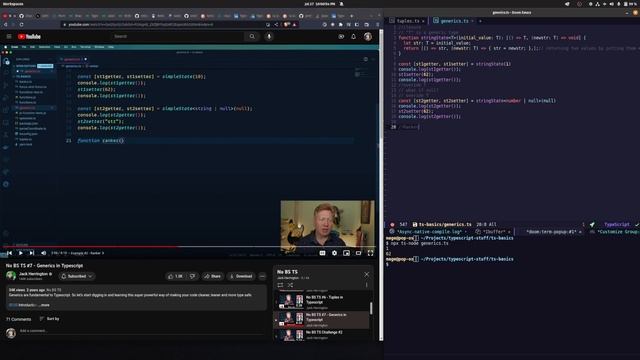Viewport: 640px width, 360px height.
Task: Open the YouTube account avatar menu
Action: click(x=368, y=36)
